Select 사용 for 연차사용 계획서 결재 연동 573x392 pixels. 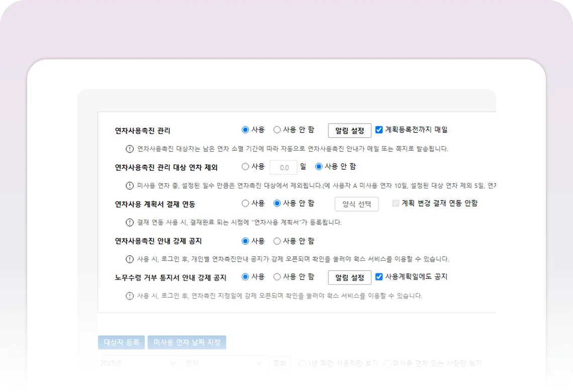245,204
